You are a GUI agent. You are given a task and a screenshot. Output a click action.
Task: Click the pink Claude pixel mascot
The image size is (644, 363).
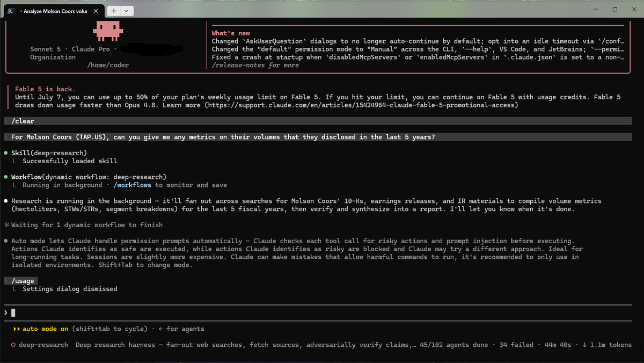107,31
